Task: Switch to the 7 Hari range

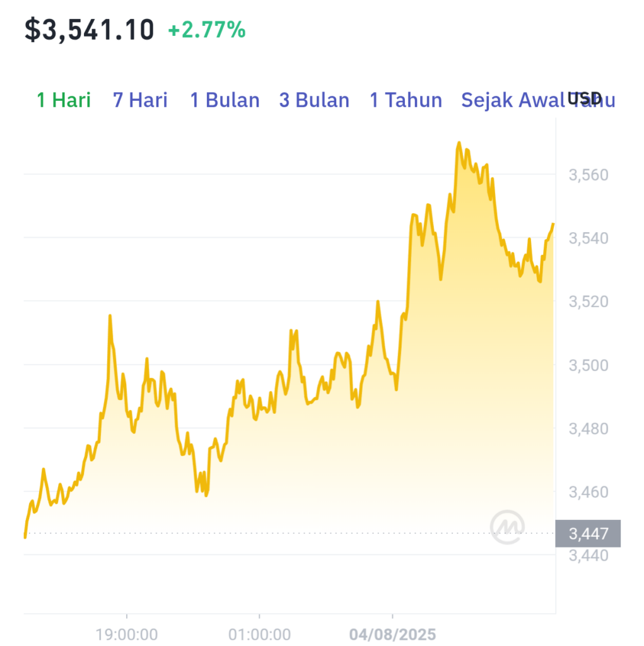Action: point(140,100)
